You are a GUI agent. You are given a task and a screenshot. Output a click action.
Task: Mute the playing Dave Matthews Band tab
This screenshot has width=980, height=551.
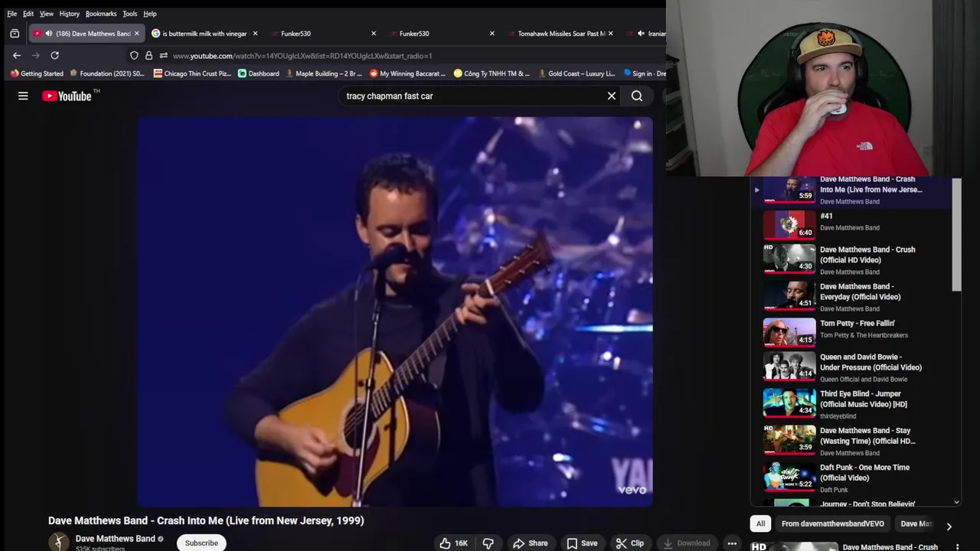pos(49,34)
